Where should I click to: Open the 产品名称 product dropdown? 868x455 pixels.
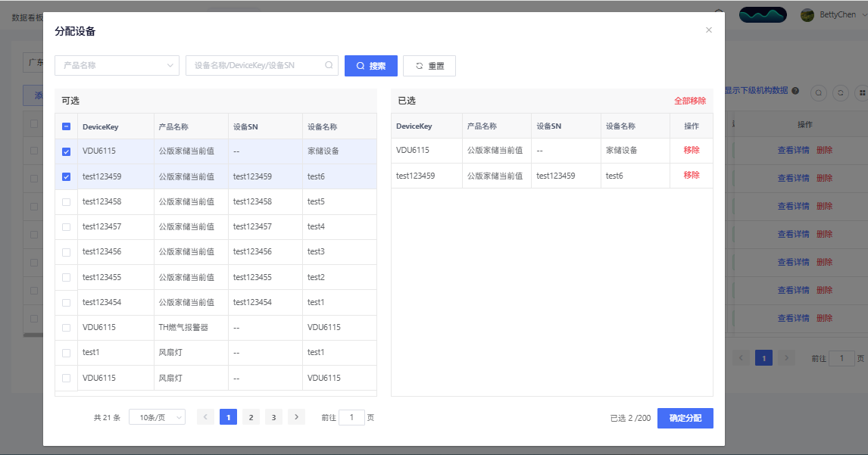coord(117,66)
